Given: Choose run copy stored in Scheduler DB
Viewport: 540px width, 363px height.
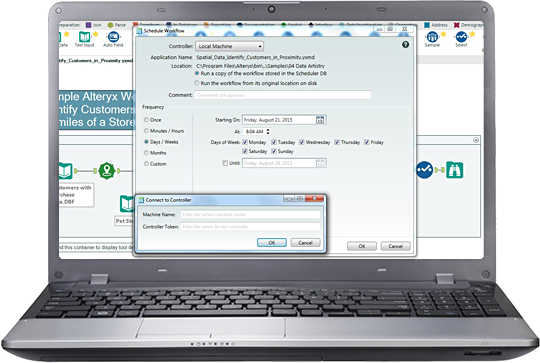Looking at the screenshot, I should point(197,73).
